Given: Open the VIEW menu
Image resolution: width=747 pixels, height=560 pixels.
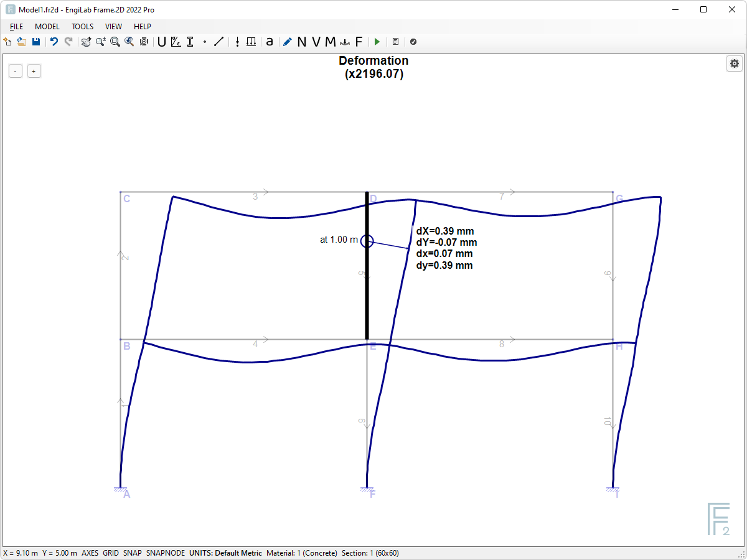Looking at the screenshot, I should coord(113,27).
